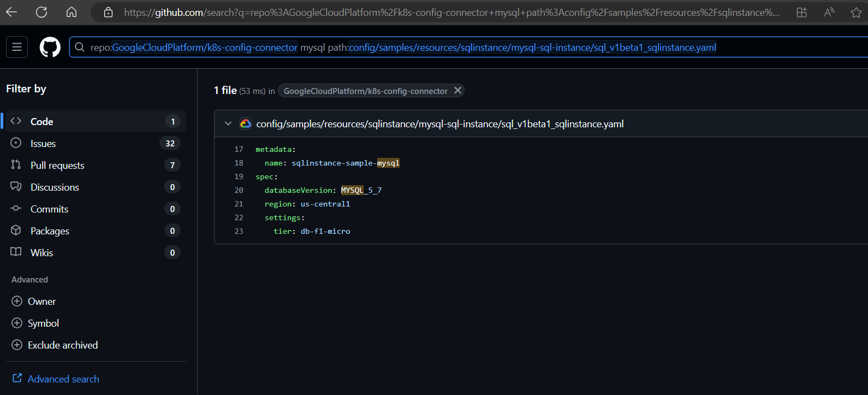Open the sql_v1beta1_sqlinstance.yaml file path link
Screen dimensions: 868x395
point(440,124)
